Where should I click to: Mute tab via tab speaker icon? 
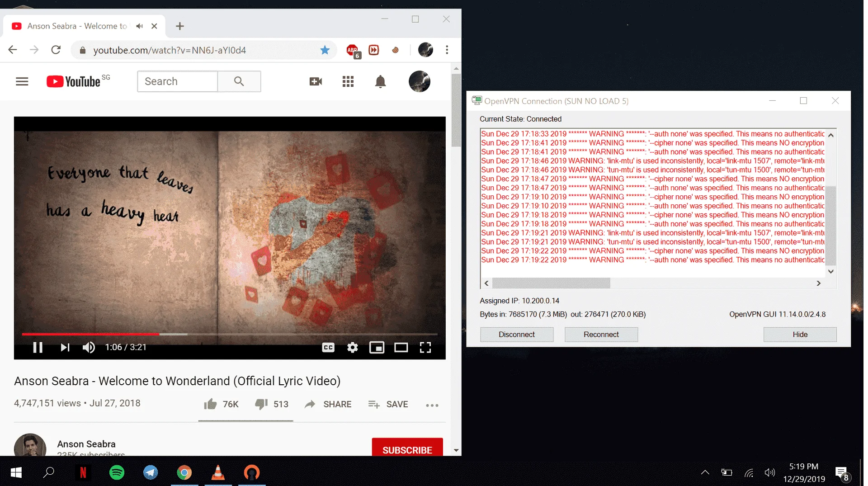140,26
